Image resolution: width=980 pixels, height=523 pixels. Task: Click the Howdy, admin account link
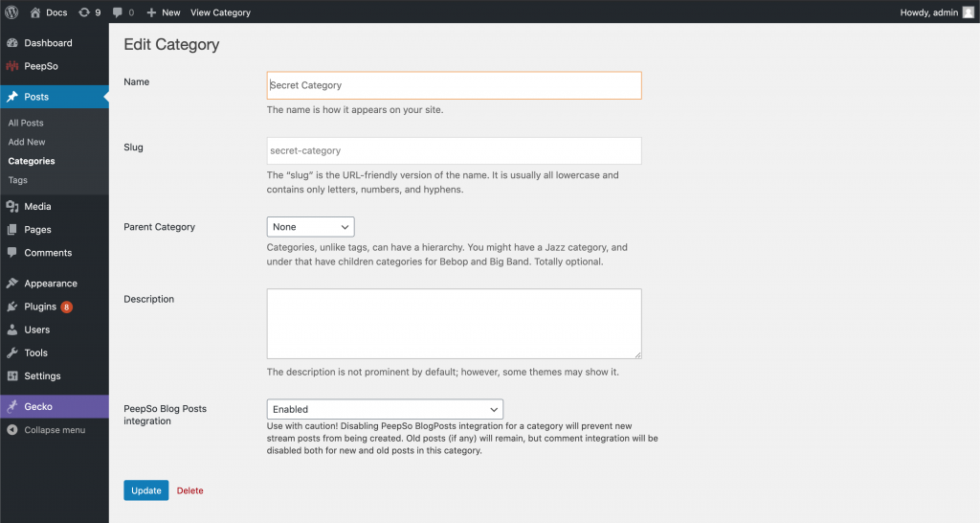click(x=928, y=12)
